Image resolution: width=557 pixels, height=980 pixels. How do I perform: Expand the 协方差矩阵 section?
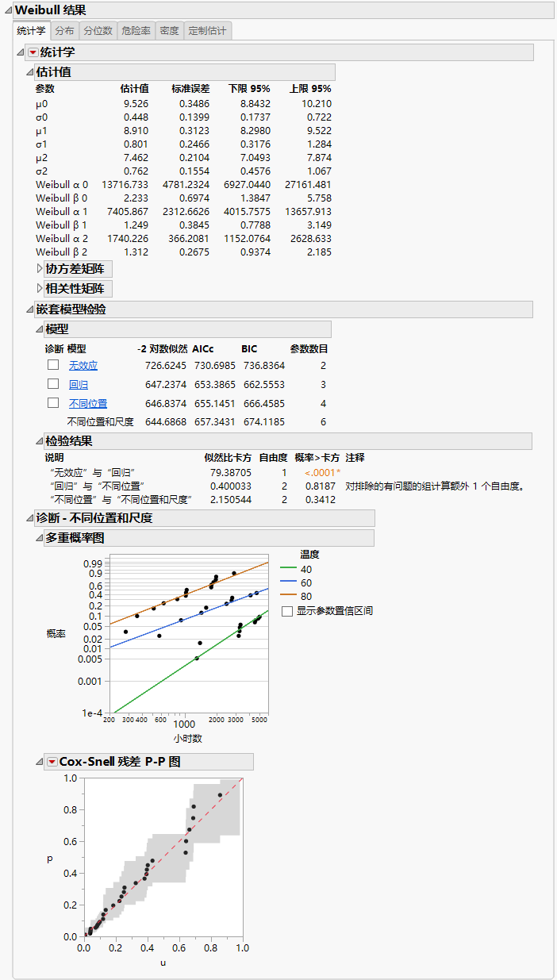coord(40,268)
